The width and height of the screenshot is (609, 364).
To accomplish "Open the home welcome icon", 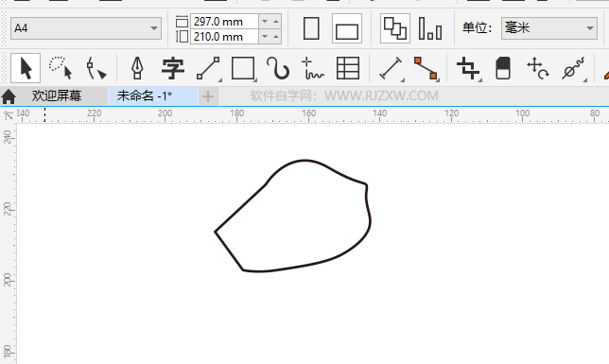I will click(9, 96).
